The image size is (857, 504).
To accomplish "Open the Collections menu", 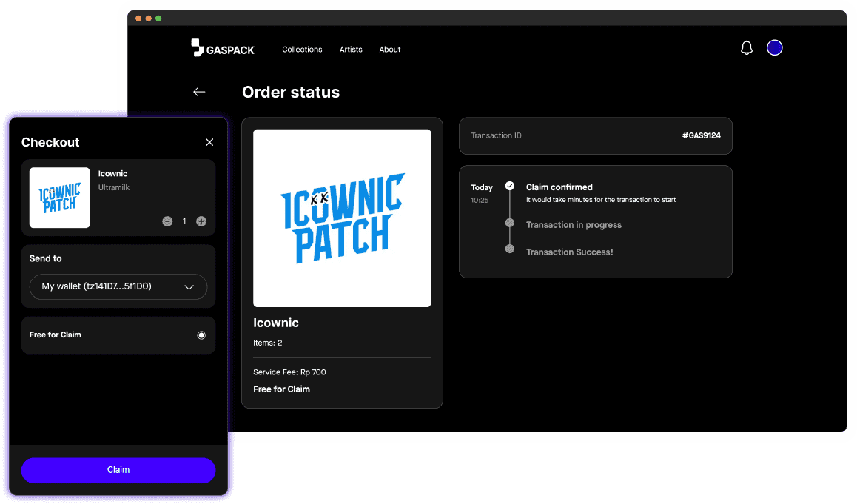I will [x=302, y=50].
